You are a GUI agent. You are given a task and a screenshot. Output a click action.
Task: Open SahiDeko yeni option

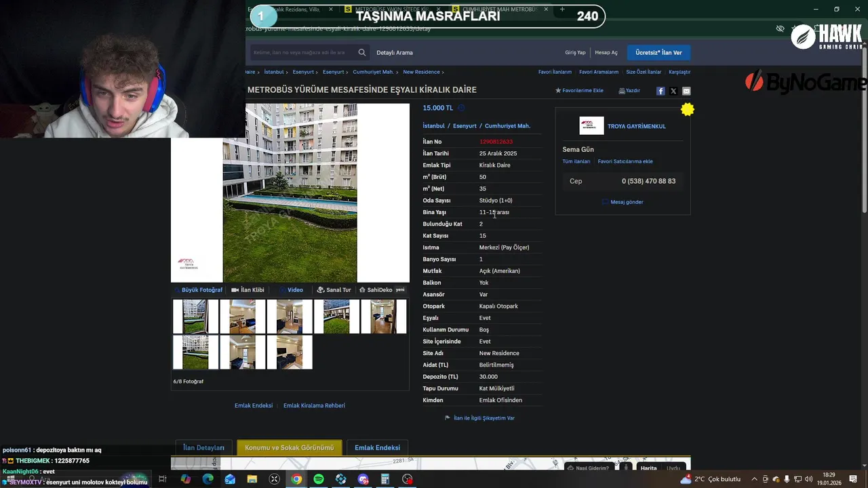(x=382, y=290)
